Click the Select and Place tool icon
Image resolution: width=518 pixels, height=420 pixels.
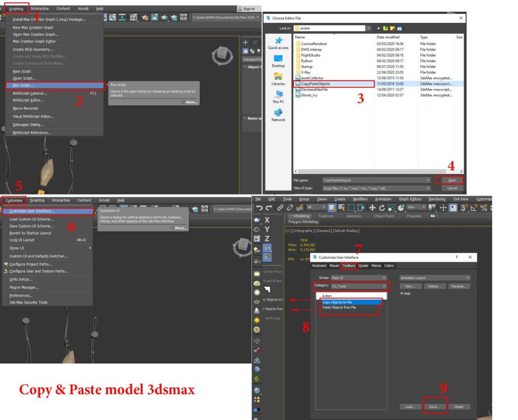[401, 208]
